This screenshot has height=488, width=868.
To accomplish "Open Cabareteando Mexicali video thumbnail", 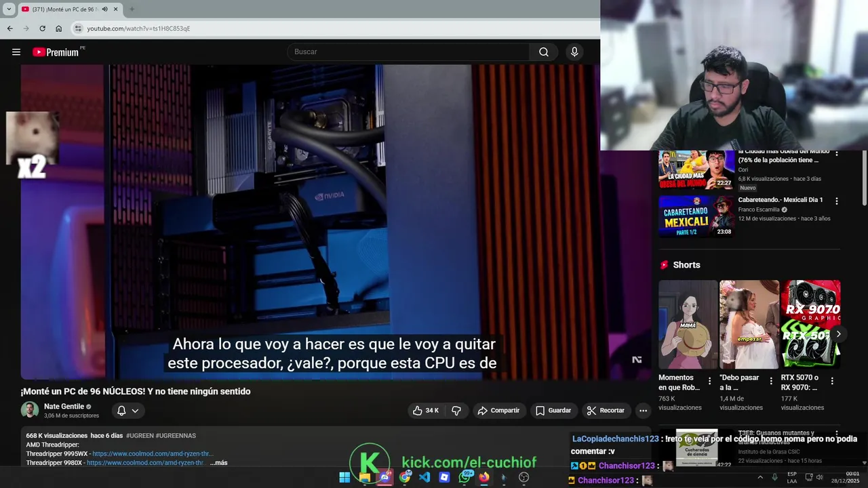I will click(x=696, y=216).
